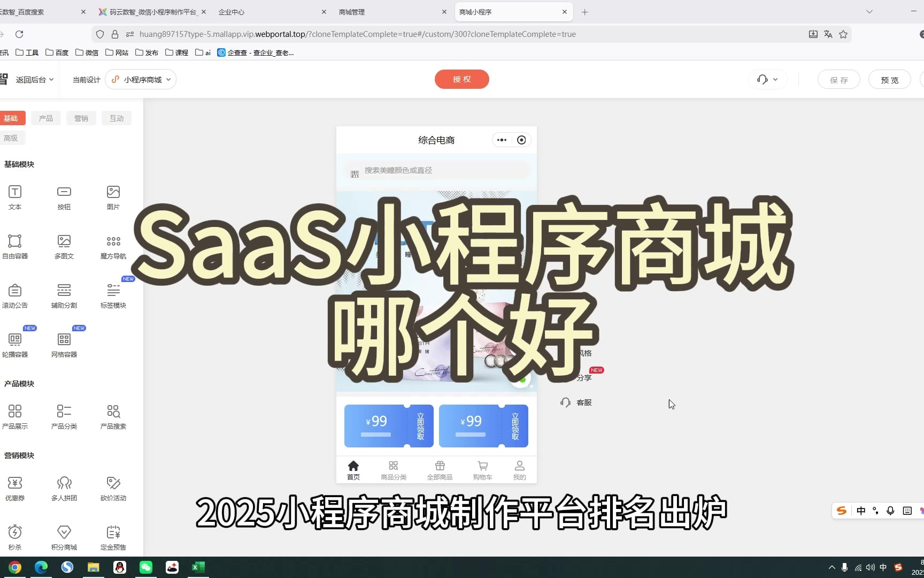Open the 返回后台 dropdown
Image resolution: width=924 pixels, height=578 pixels.
(x=35, y=80)
